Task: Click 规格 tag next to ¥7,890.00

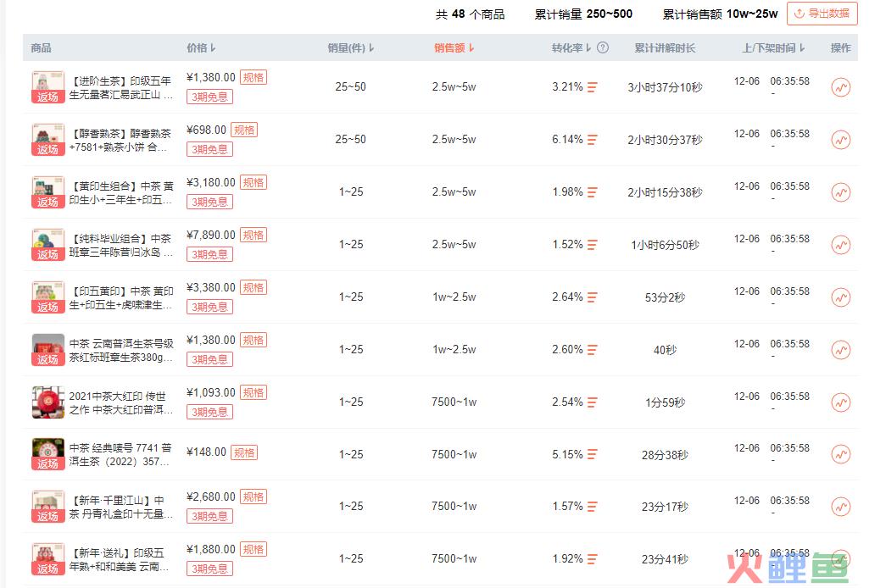Action: pyautogui.click(x=253, y=236)
